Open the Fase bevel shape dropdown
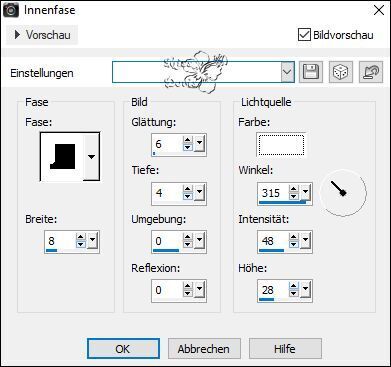The width and height of the screenshot is (391, 367). click(91, 156)
